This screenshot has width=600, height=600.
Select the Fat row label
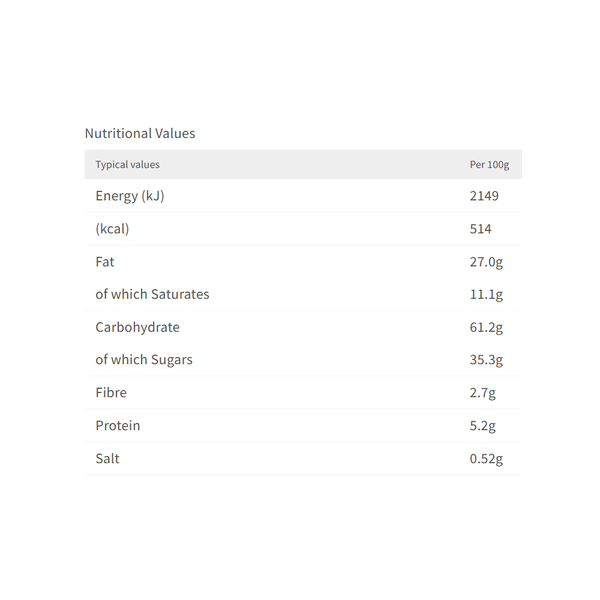point(105,262)
